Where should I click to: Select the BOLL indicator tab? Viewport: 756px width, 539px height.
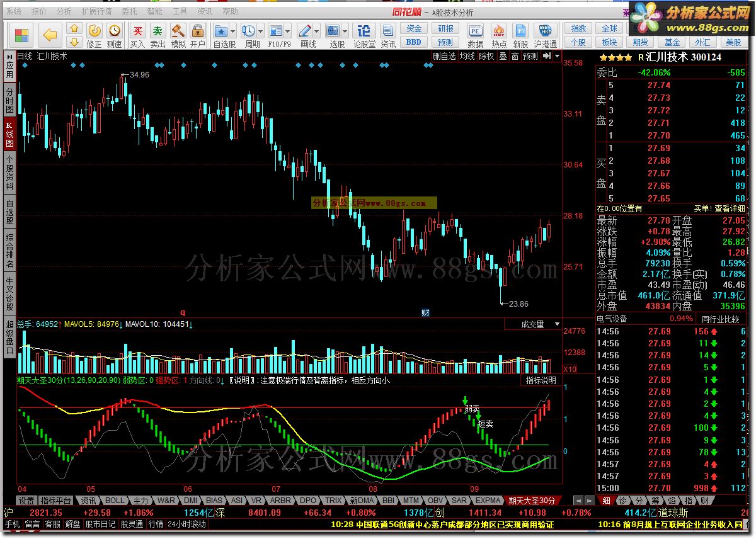click(115, 501)
